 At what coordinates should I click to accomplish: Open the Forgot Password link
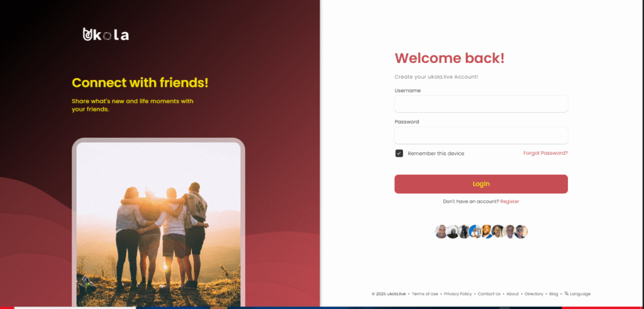(x=545, y=153)
